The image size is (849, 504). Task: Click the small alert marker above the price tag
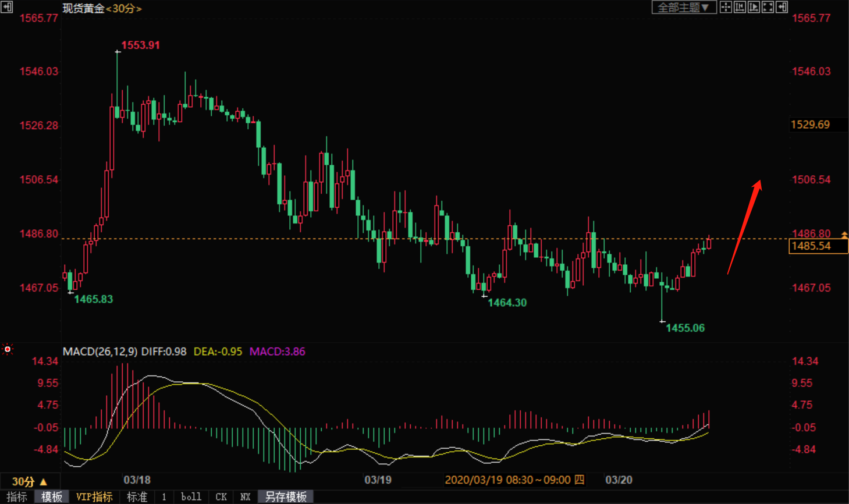pos(844,235)
